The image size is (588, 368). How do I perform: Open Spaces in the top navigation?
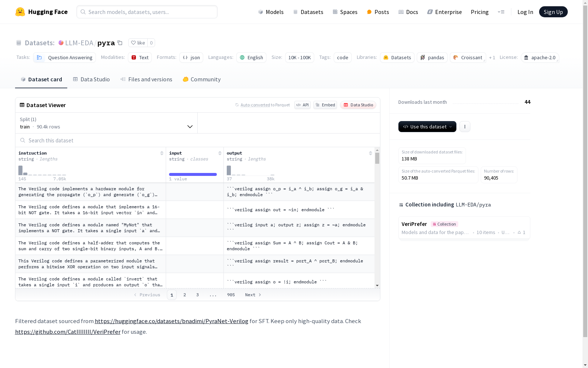click(345, 12)
